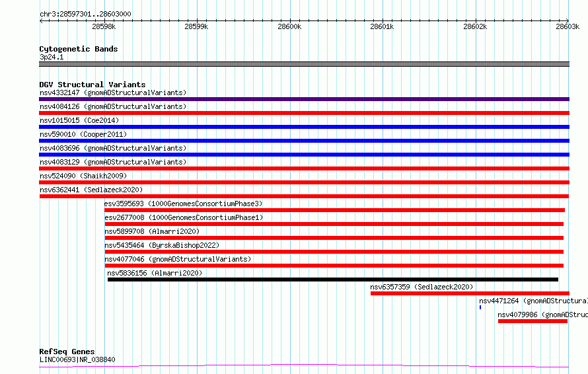Select the nsv4079986 short red bar
588x374 pixels.
[x=533, y=321]
